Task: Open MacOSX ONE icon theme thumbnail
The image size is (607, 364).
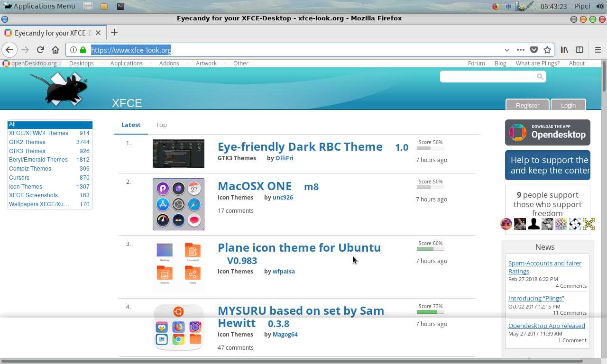Action: point(178,204)
